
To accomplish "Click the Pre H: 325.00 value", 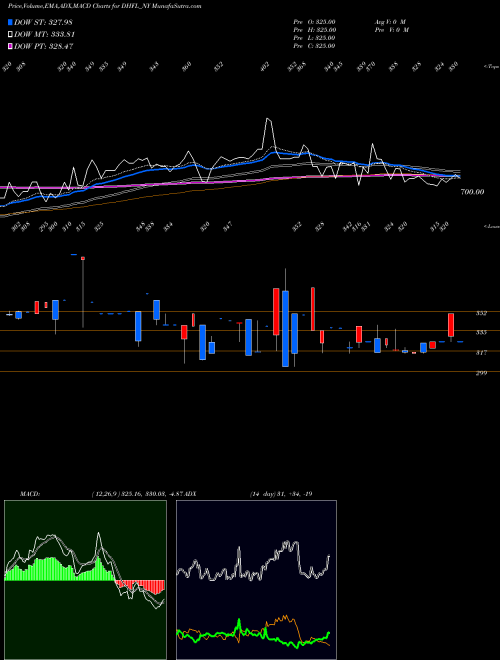I will [x=314, y=30].
